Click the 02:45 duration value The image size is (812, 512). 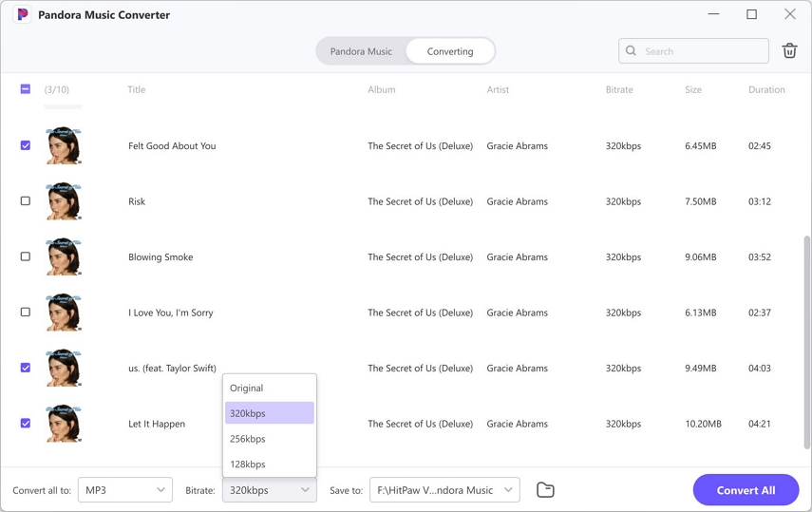tap(760, 145)
